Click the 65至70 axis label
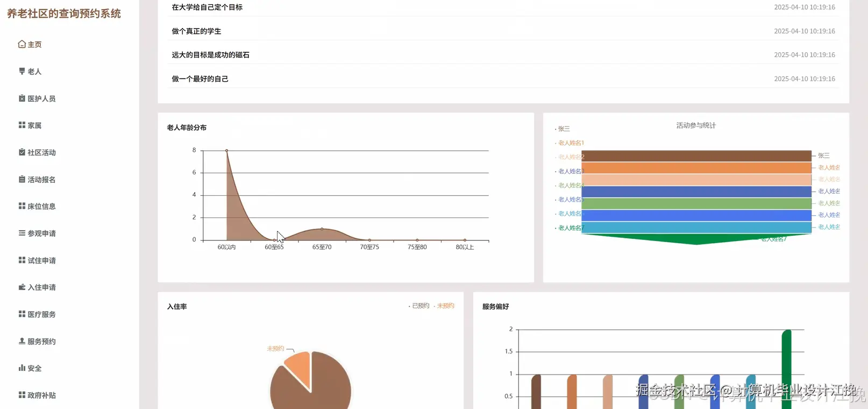This screenshot has width=868, height=409. pos(322,247)
